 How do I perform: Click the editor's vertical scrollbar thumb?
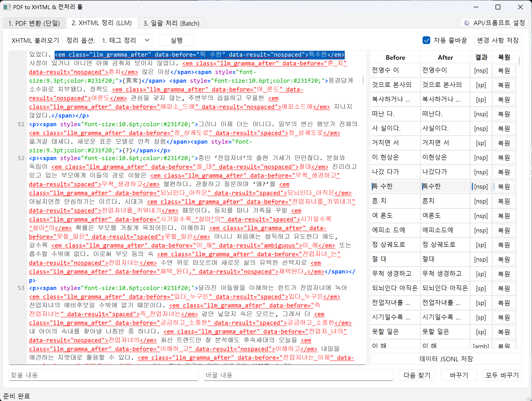click(363, 80)
